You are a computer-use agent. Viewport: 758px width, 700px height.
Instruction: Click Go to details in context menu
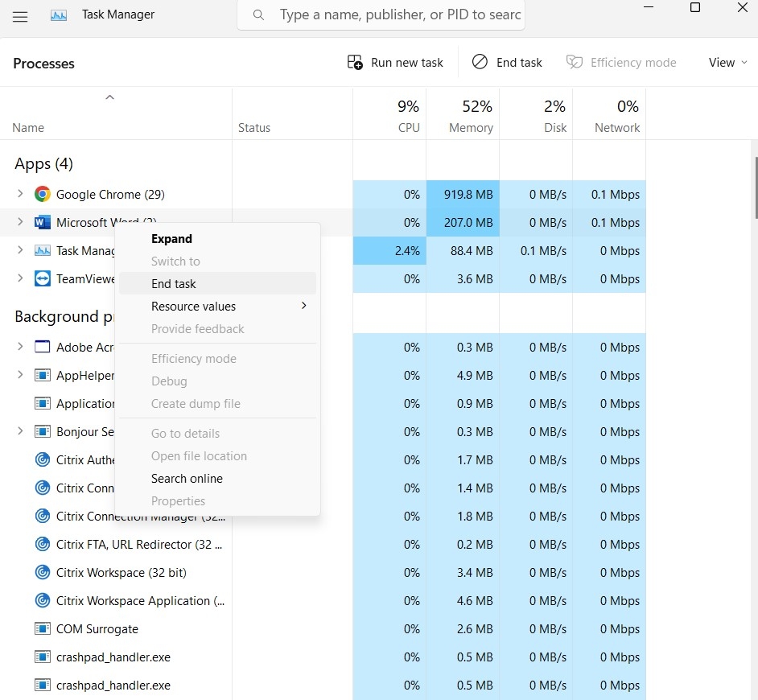pyautogui.click(x=217, y=434)
